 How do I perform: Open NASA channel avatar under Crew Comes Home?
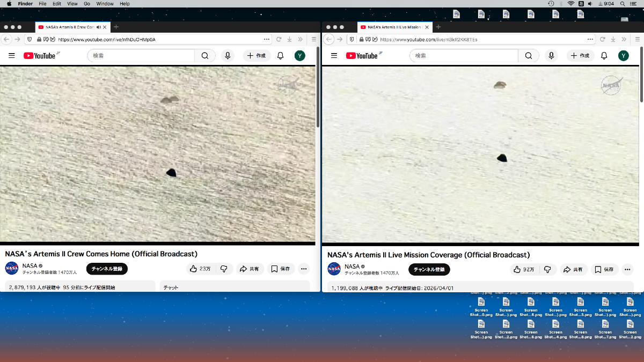[12, 268]
